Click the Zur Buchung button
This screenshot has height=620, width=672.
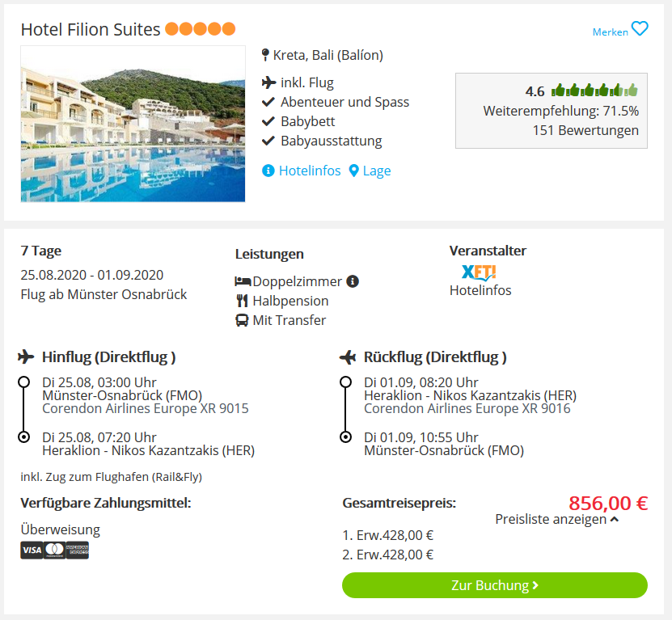[495, 585]
